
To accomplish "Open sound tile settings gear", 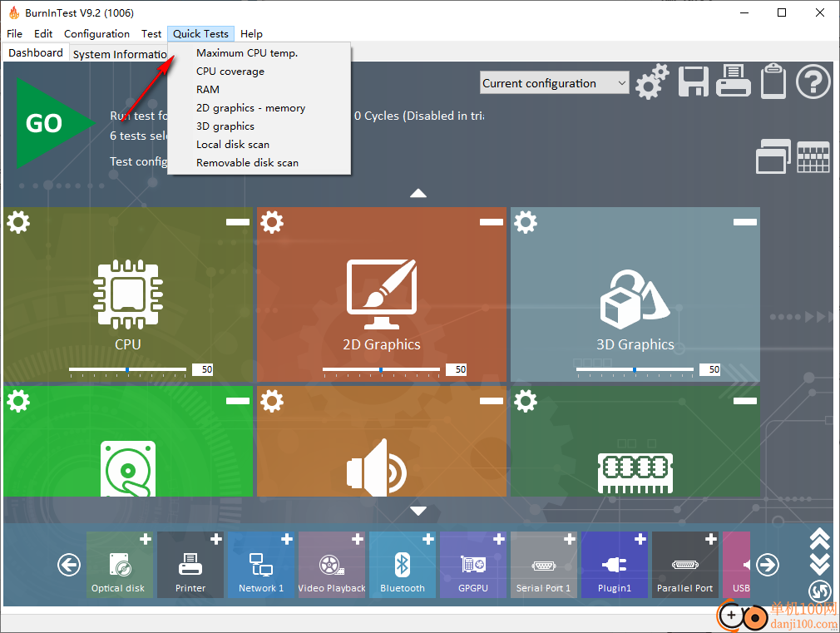I will pyautogui.click(x=272, y=401).
